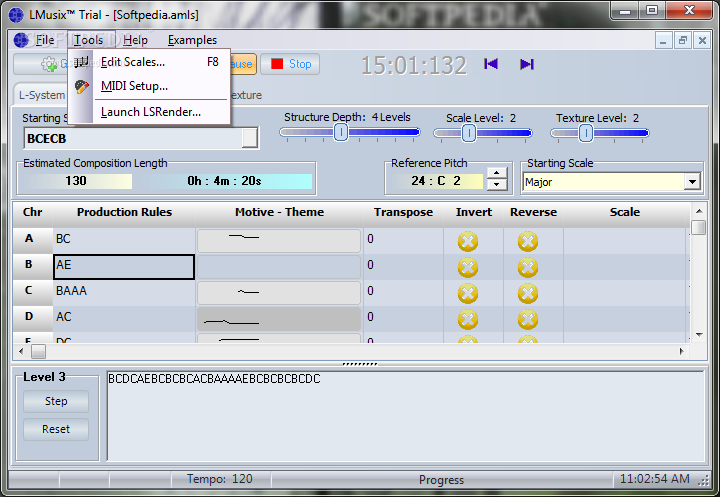Click horizontal scrollbar right arrow
This screenshot has width=720, height=497.
682,351
